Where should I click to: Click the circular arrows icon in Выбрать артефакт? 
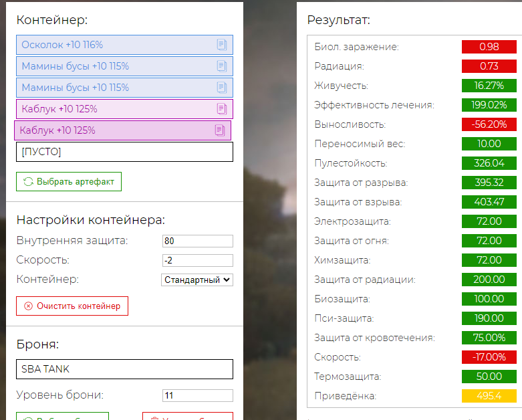tap(28, 181)
